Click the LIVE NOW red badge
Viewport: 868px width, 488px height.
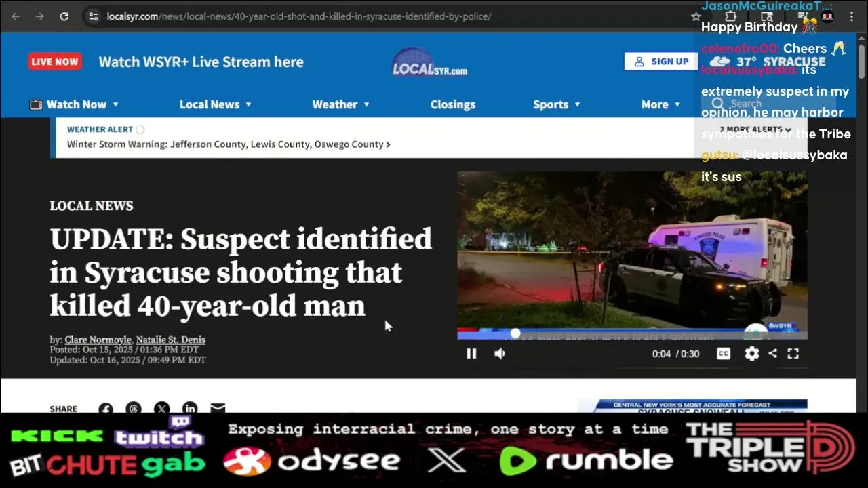click(55, 62)
